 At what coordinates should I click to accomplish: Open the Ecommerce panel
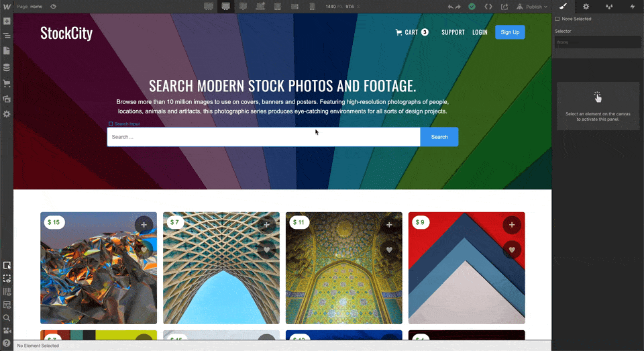coord(7,83)
